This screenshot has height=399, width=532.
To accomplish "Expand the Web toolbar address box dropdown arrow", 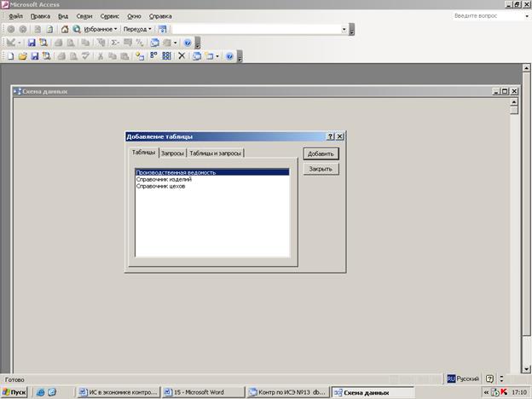I will (344, 29).
